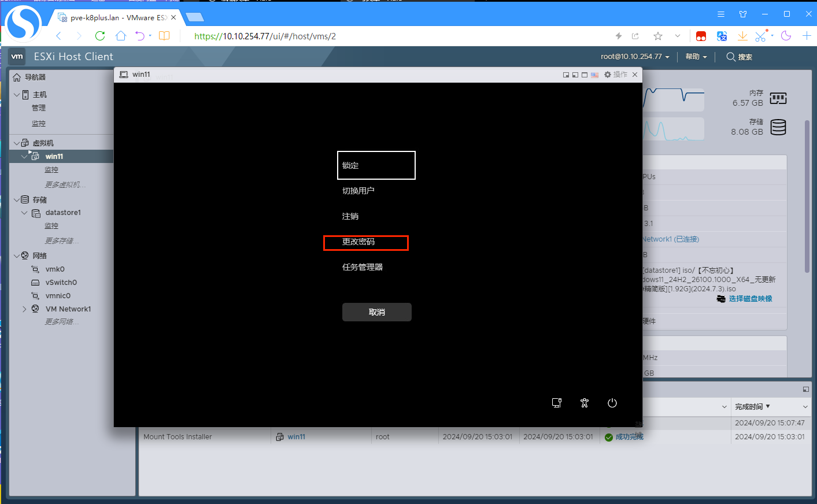Viewport: 817px width, 504px height.
Task: Click 选择磁盘映像 link
Action: coord(751,299)
